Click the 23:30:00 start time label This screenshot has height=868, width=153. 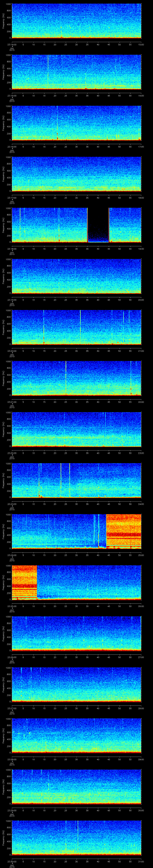point(12,861)
